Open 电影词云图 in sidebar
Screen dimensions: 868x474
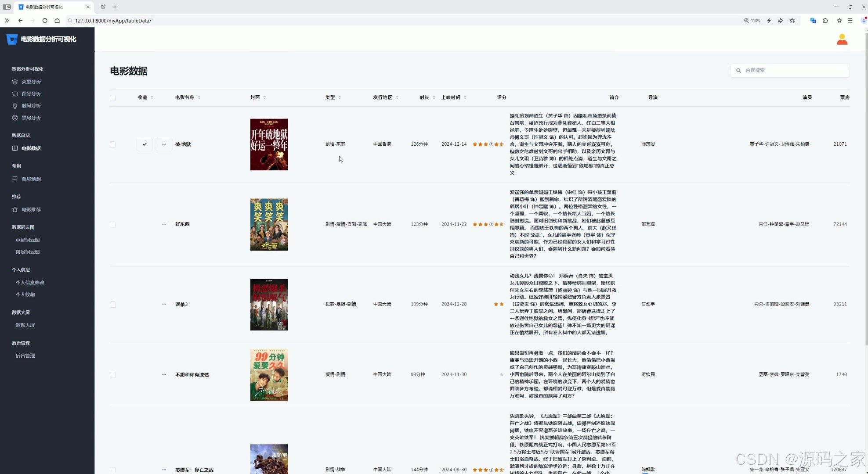coord(28,240)
